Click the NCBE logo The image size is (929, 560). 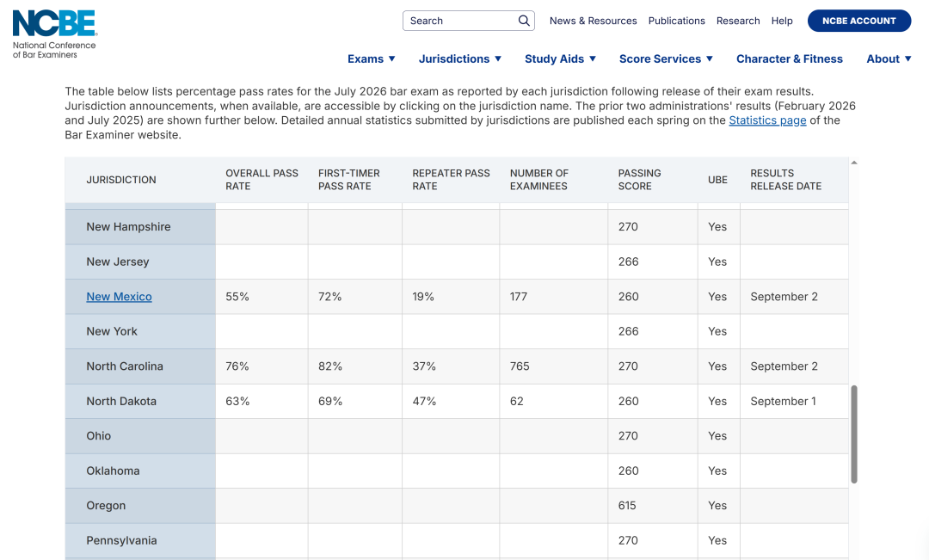(x=54, y=34)
